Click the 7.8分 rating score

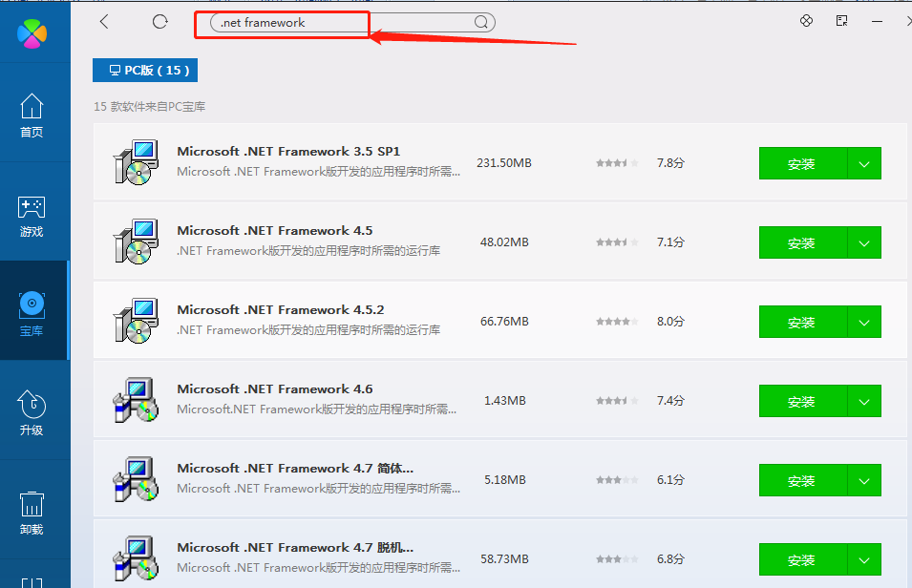click(670, 163)
